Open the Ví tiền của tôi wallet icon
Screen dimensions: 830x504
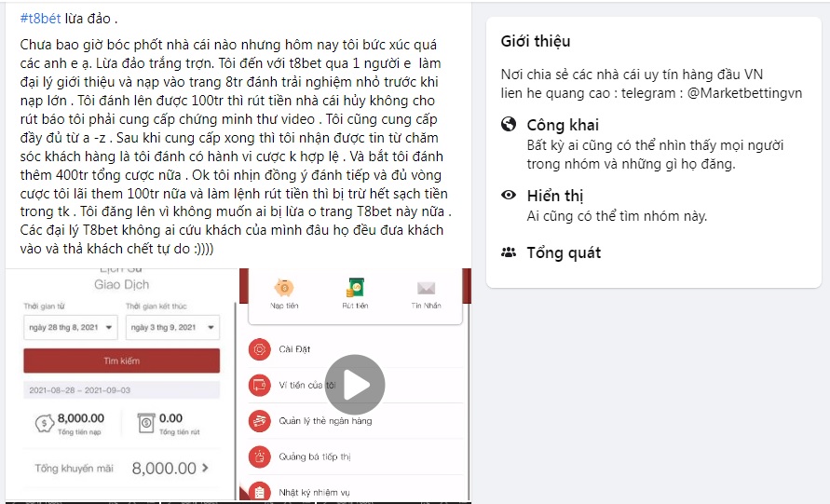click(x=259, y=385)
